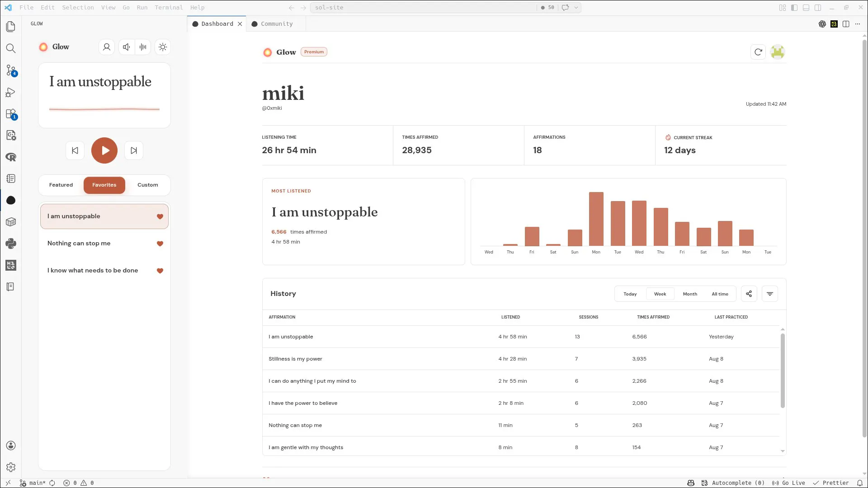Filter History by All time
This screenshot has height=488, width=868.
[720, 294]
